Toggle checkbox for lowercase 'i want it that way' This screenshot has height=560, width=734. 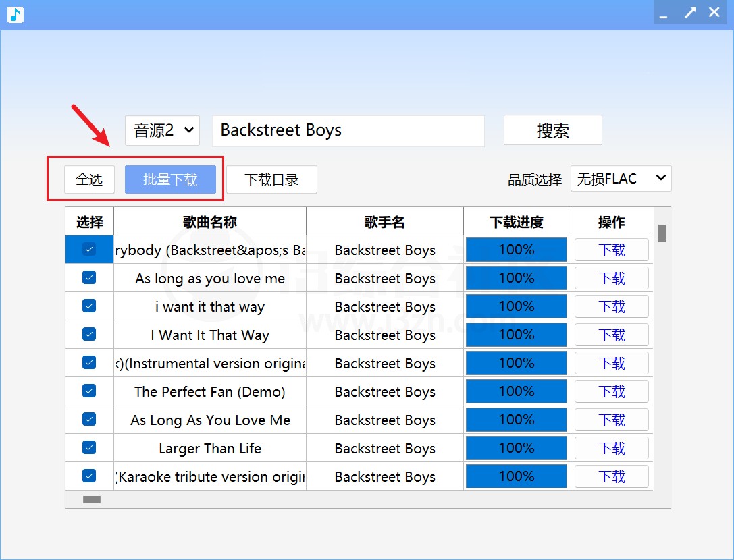click(x=89, y=306)
